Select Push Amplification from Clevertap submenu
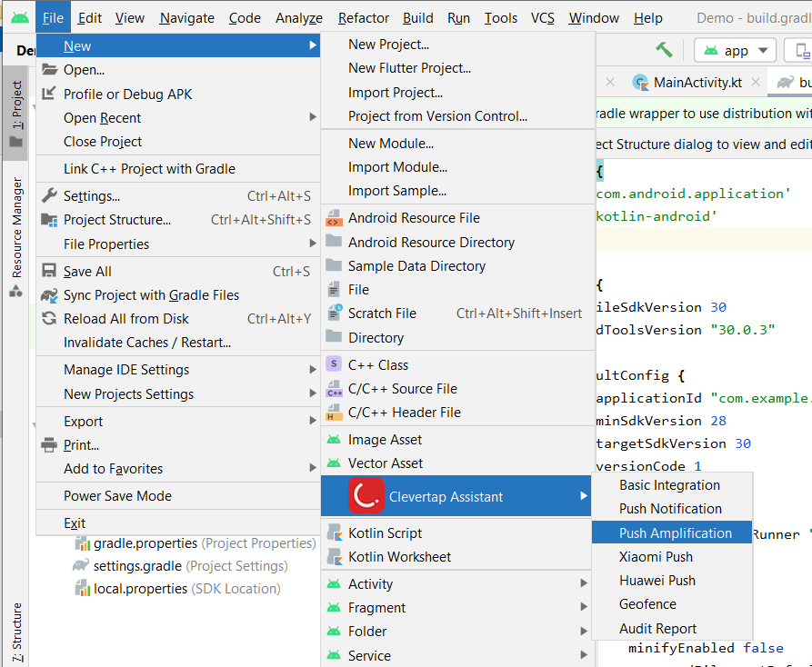This screenshot has height=667, width=812. (672, 533)
